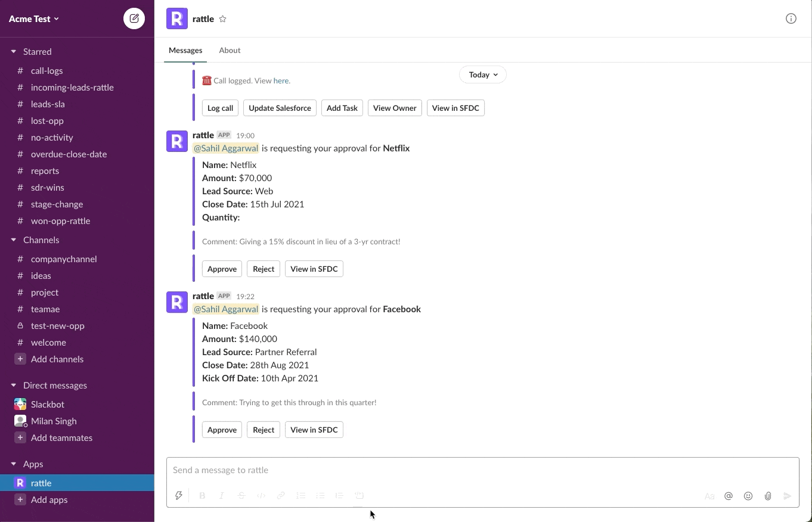Screen dimensions: 812x522
Task: Open the "here" link for the logged call
Action: 281,80
